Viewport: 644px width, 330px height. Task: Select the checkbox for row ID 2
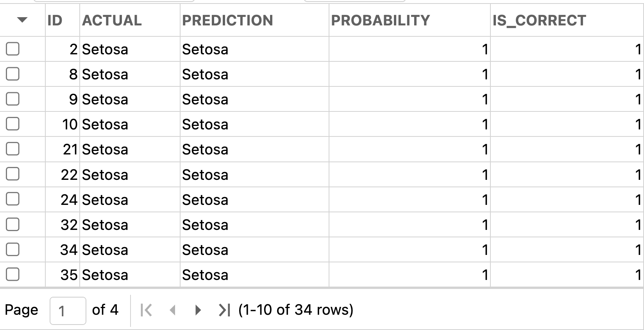tap(13, 49)
